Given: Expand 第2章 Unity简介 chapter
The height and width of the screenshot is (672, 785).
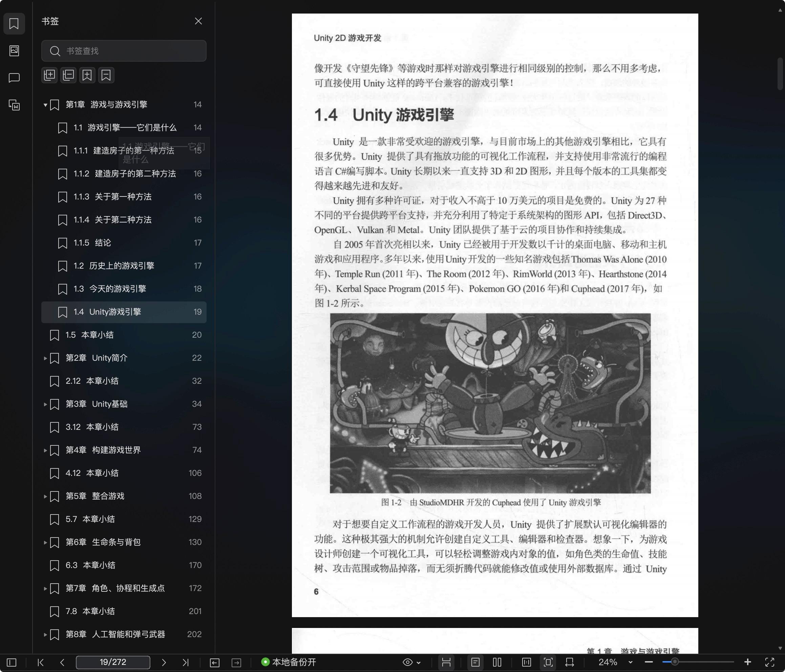Looking at the screenshot, I should tap(45, 358).
